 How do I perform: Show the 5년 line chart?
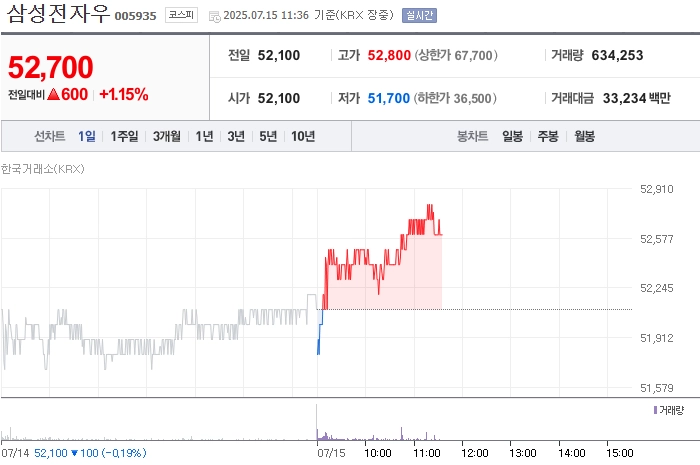[268, 136]
